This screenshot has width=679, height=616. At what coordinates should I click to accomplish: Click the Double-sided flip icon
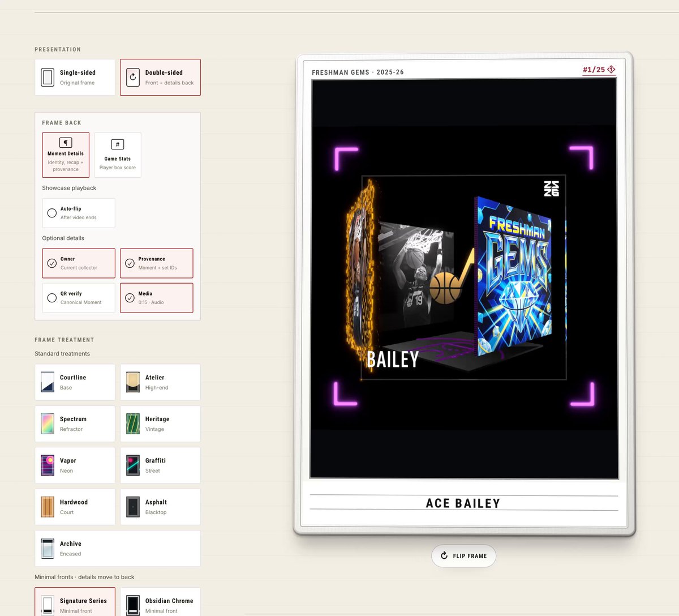(x=132, y=78)
